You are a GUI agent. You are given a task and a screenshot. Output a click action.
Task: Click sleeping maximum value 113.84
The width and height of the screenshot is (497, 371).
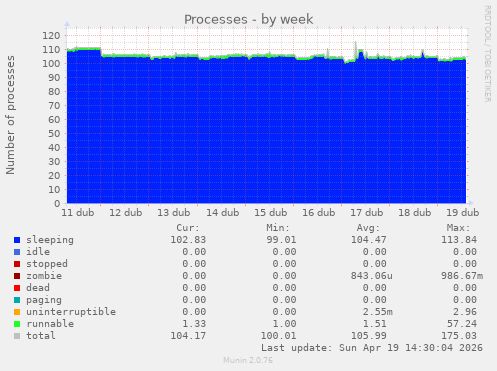[459, 240]
